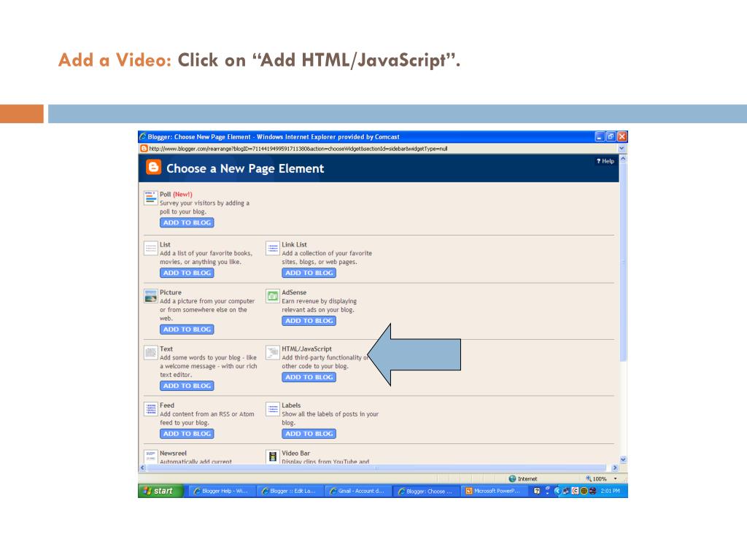Click the Blogger favicon in address bar
Screen dimensions: 747x560
[x=144, y=149]
